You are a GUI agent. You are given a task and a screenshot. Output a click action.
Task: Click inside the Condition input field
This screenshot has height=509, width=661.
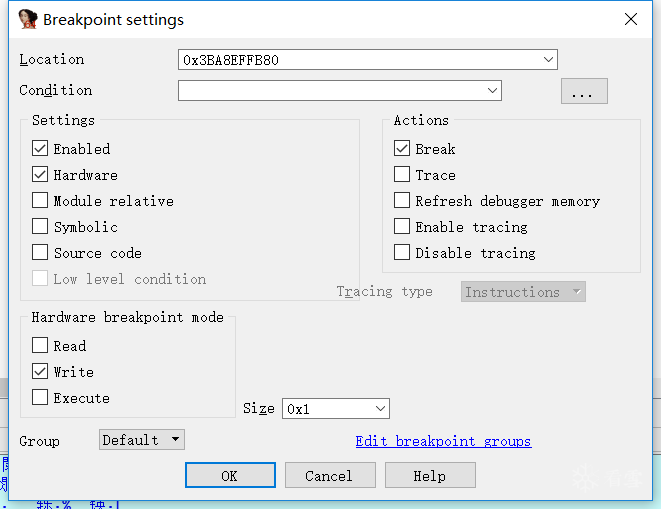(x=330, y=91)
